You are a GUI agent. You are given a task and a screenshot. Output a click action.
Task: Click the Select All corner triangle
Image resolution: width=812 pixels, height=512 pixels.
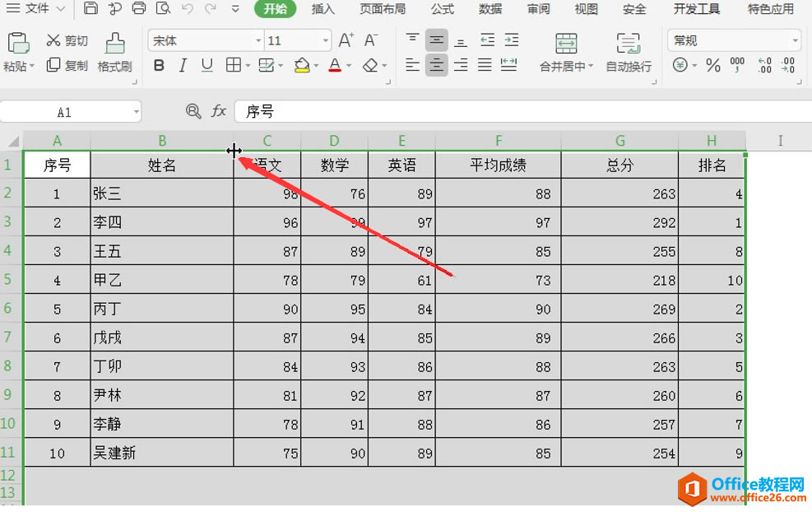(12, 141)
